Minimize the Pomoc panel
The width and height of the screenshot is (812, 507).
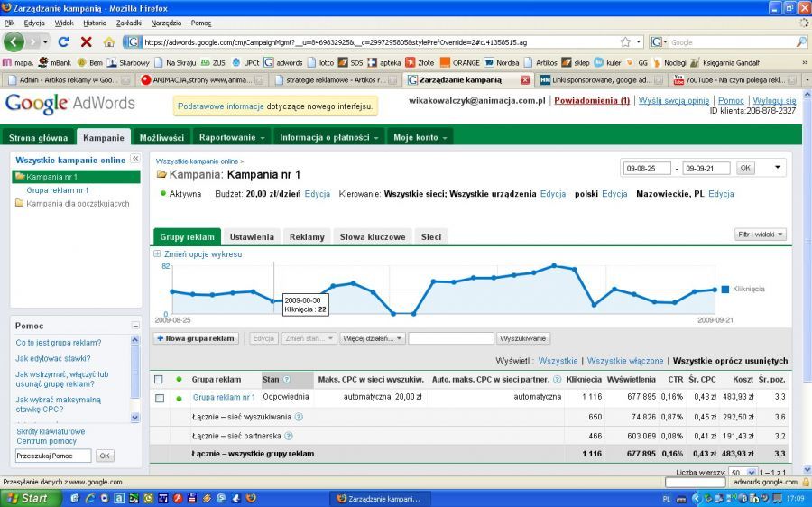[x=135, y=326]
